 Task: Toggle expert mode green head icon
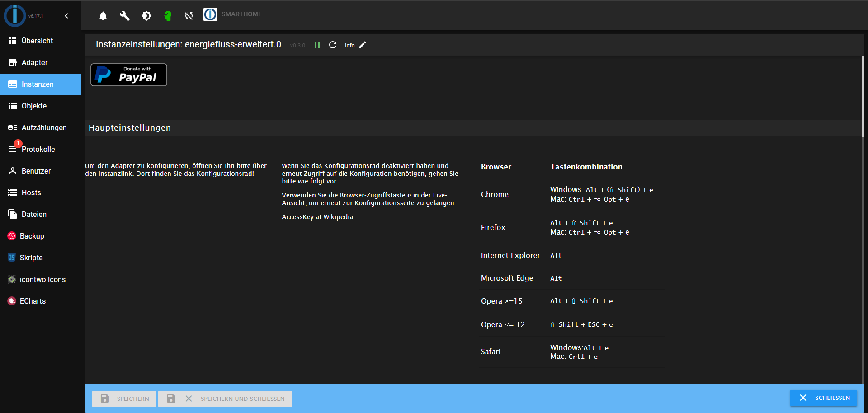[168, 16]
